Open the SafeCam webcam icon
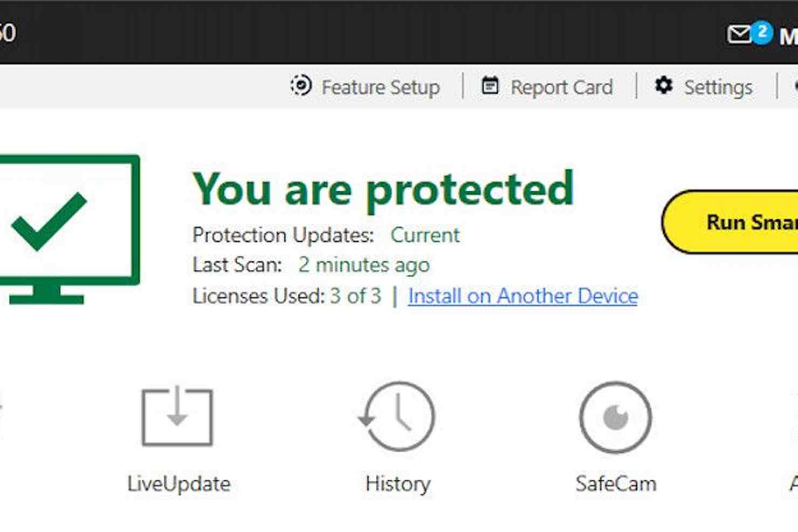 coord(616,417)
